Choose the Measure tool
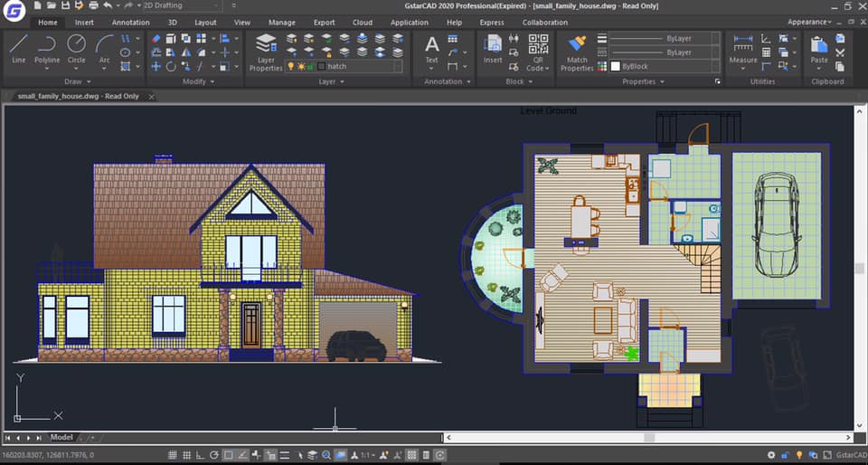This screenshot has width=868, height=465. [743, 49]
